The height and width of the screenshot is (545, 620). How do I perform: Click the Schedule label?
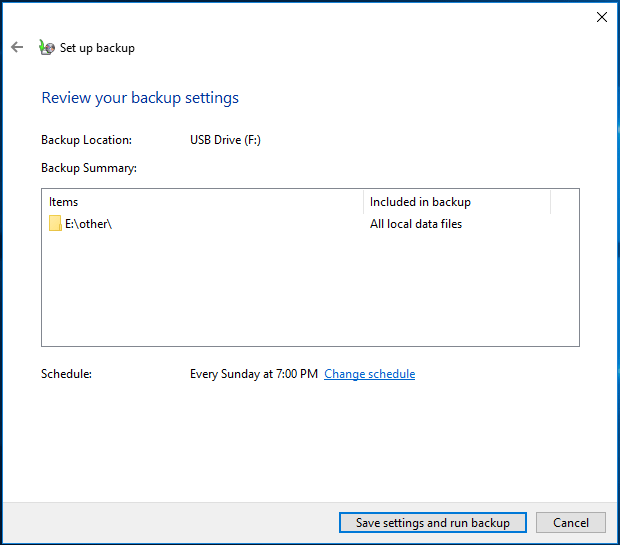click(x=66, y=374)
